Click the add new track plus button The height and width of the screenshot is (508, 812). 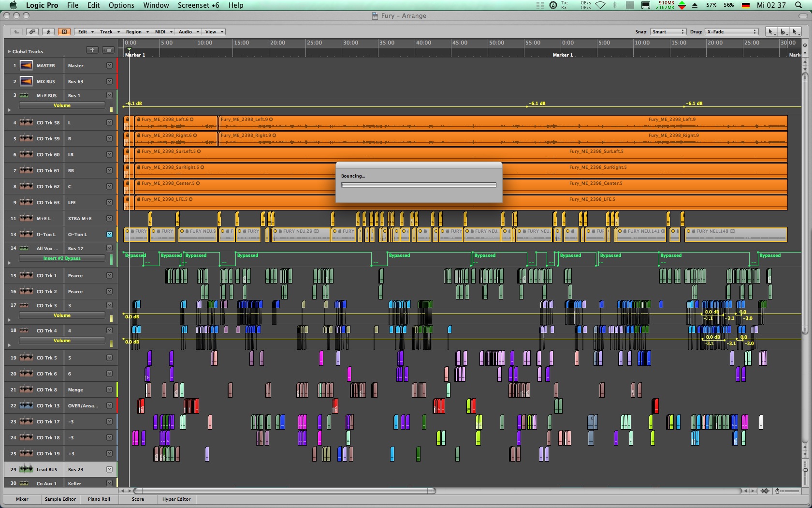[x=92, y=50]
